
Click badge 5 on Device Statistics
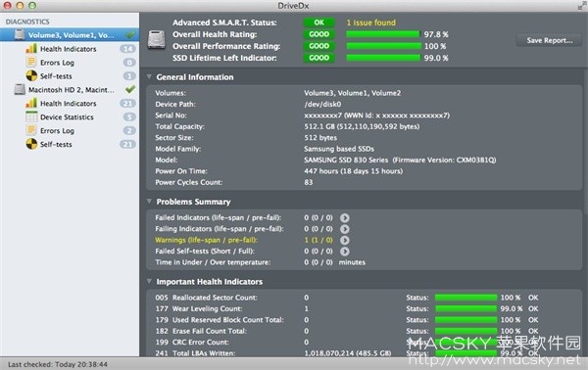(x=129, y=116)
